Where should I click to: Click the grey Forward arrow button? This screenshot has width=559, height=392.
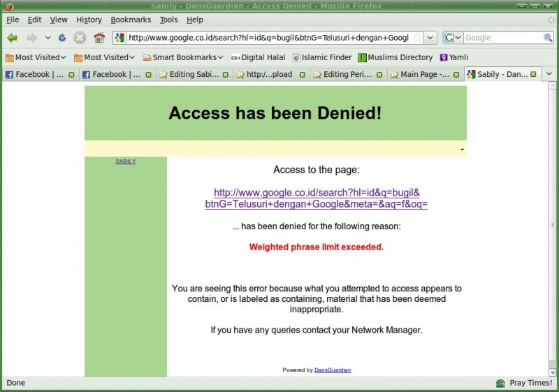tap(32, 38)
